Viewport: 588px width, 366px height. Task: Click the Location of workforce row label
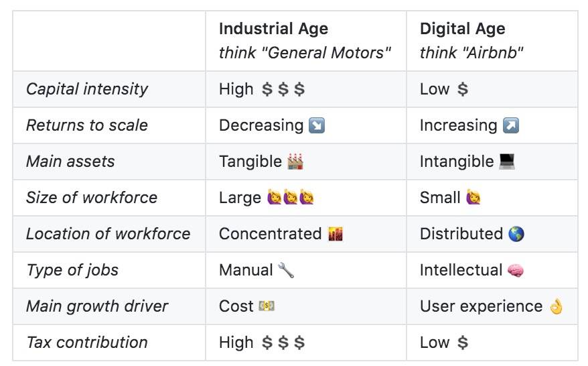click(108, 234)
